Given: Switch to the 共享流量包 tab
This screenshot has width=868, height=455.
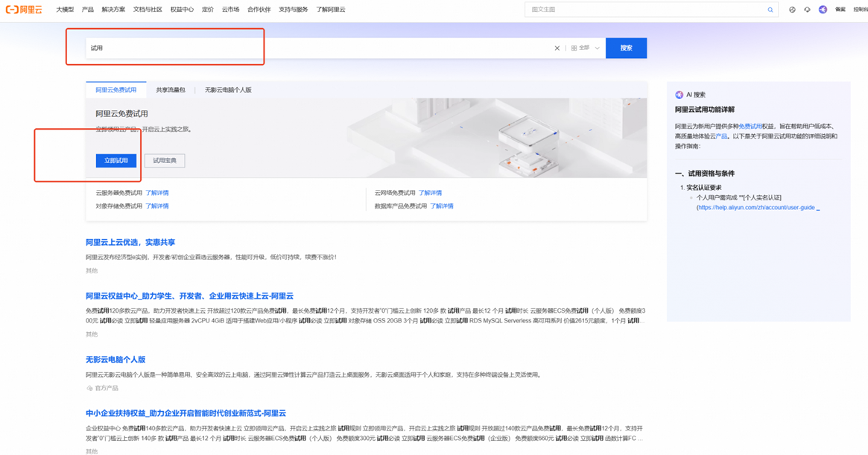Looking at the screenshot, I should click(171, 89).
